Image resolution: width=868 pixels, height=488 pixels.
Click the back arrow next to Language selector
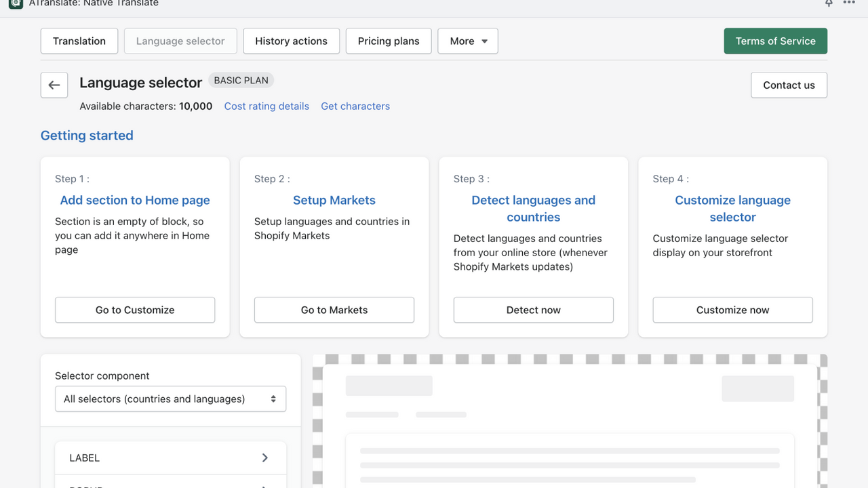pos(54,85)
